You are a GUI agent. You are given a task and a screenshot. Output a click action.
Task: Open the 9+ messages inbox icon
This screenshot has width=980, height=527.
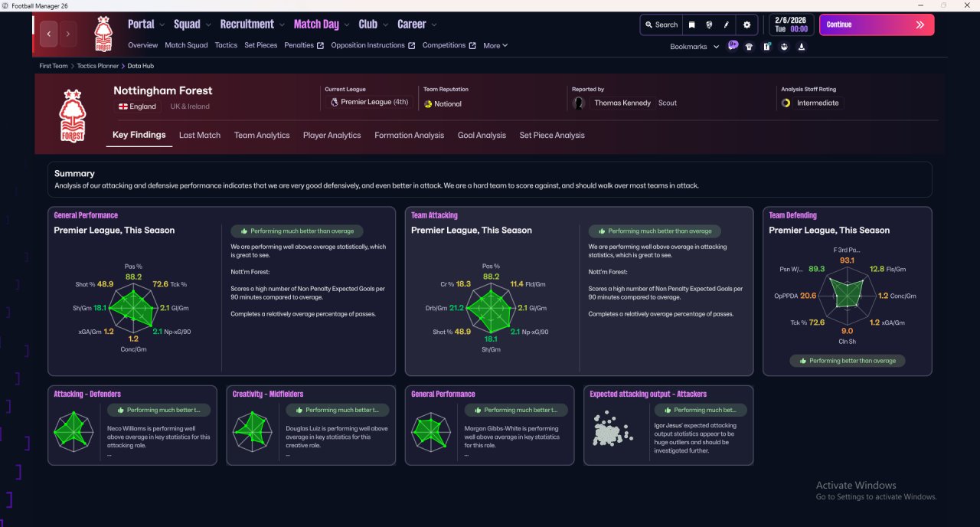click(x=733, y=46)
